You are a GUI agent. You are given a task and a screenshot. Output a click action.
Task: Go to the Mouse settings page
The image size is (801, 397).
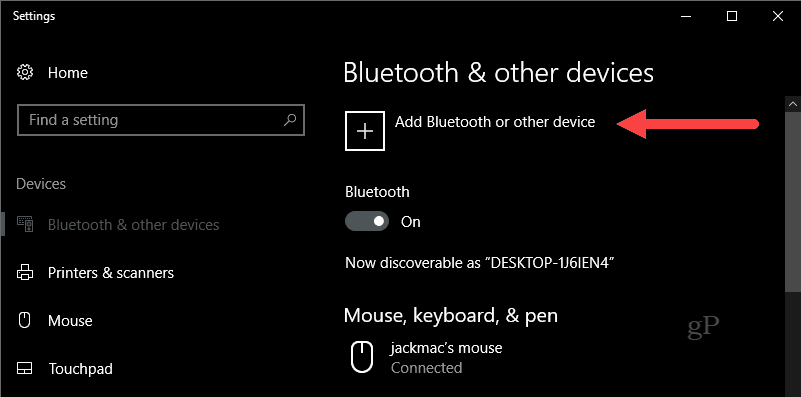(x=70, y=321)
